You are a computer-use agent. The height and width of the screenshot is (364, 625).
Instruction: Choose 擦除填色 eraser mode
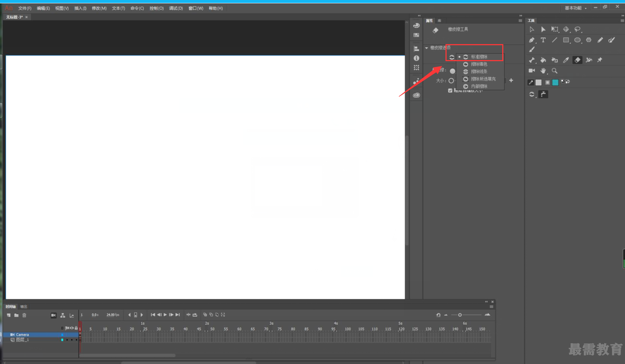coord(480,64)
